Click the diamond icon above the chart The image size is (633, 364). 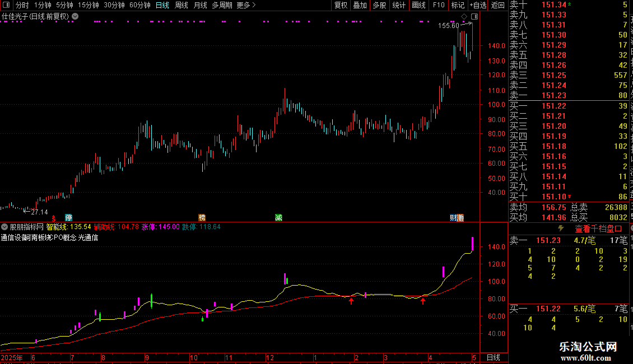tap(464, 17)
